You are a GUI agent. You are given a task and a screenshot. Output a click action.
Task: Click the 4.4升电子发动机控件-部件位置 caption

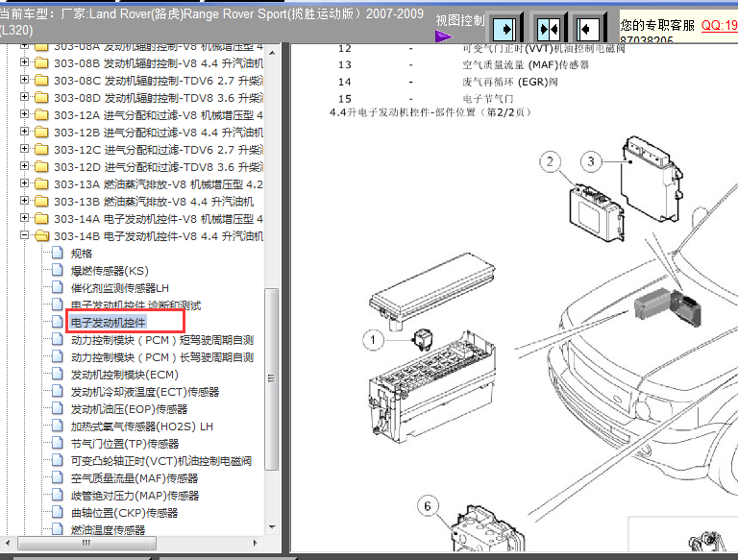click(x=430, y=112)
